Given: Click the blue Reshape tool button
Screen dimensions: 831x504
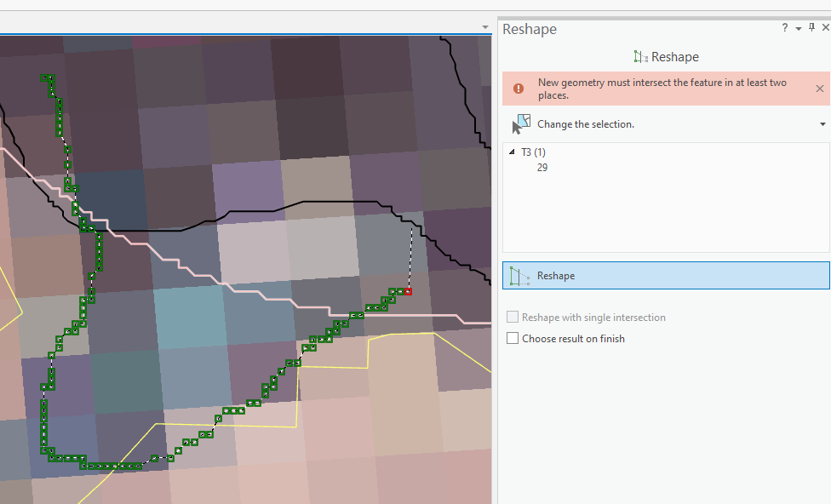Looking at the screenshot, I should pyautogui.click(x=666, y=276).
